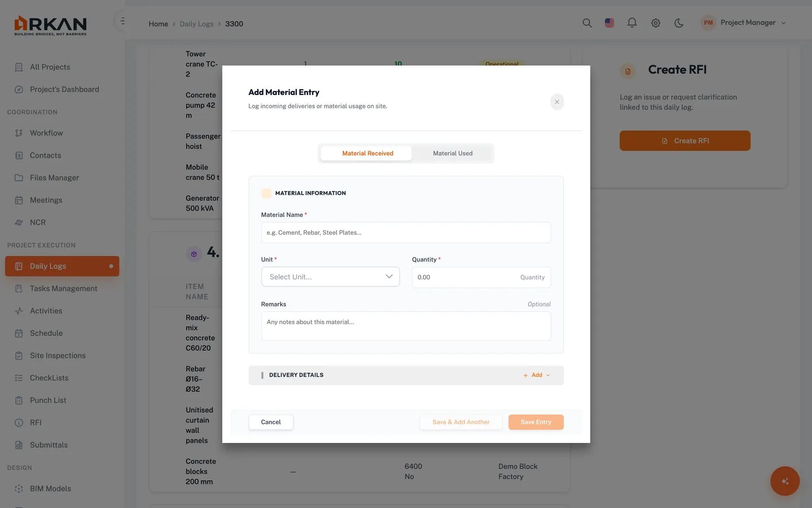
Task: Click Create RFI button
Action: tap(685, 141)
